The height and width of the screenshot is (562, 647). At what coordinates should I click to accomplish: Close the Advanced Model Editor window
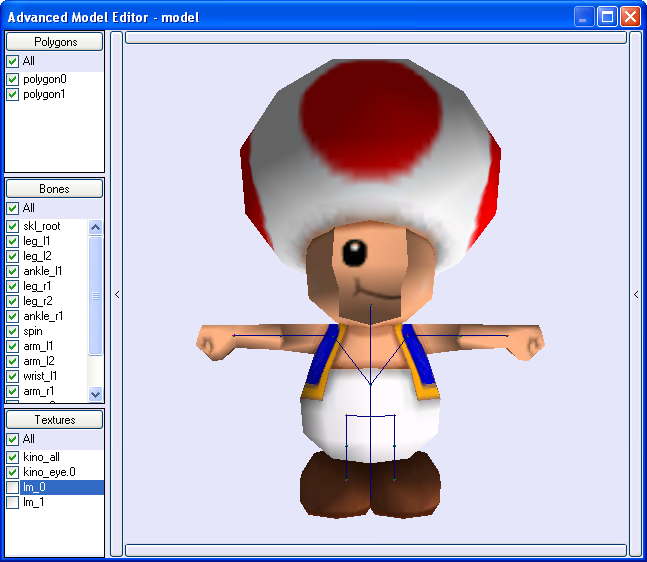click(630, 17)
